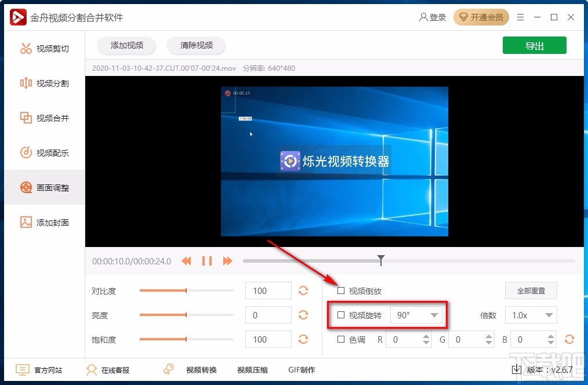Select 画面调整 picture adjustment tab

tap(44, 187)
